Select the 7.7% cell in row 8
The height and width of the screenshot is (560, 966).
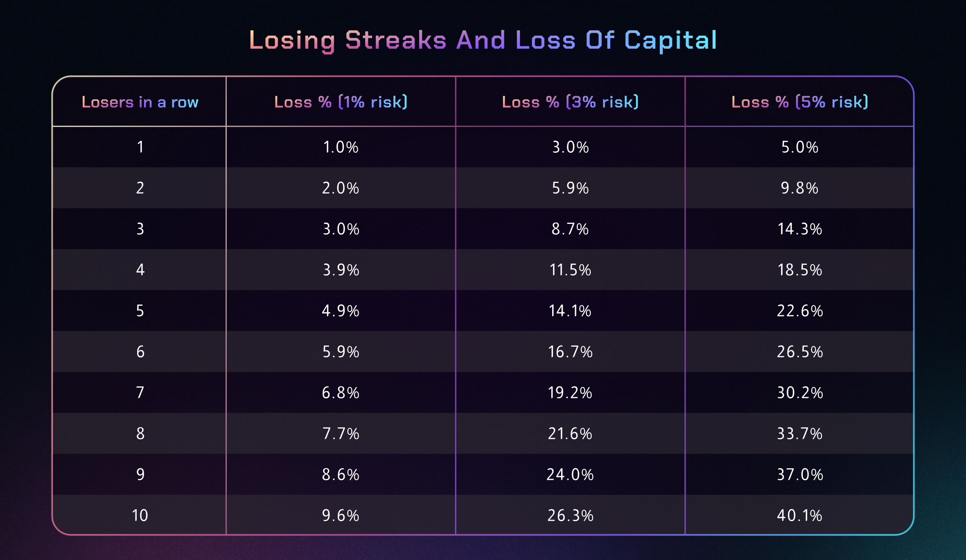coord(341,434)
